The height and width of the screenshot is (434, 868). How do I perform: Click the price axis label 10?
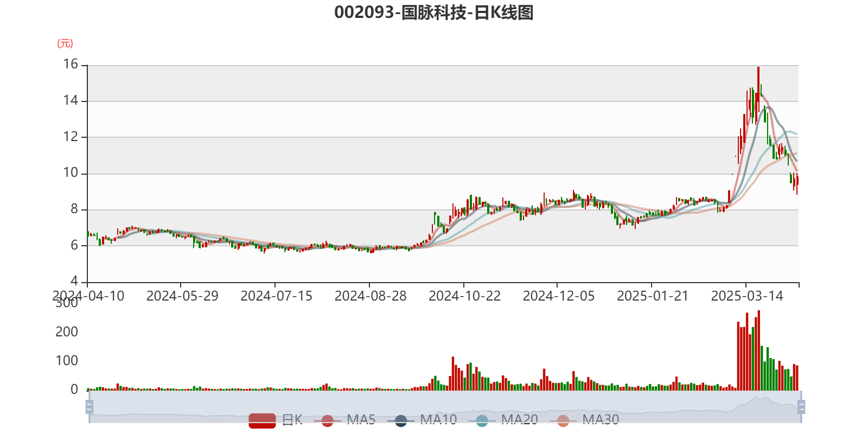click(71, 173)
